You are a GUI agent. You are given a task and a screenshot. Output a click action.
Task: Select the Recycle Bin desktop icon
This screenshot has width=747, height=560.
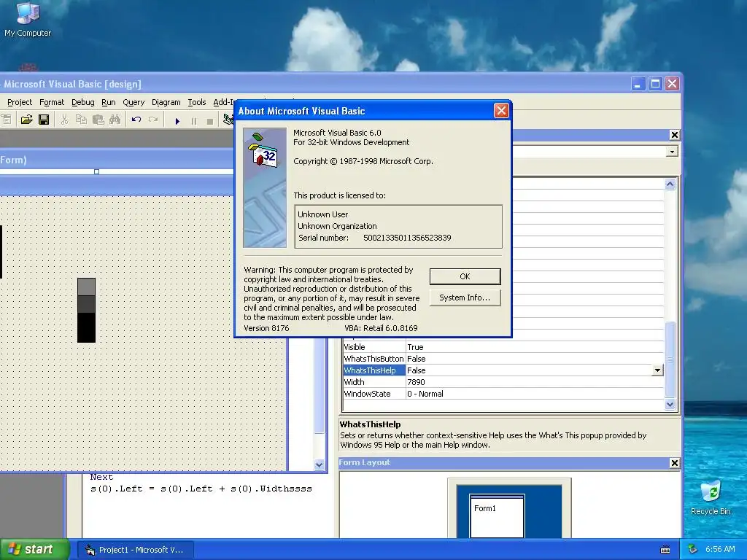tap(711, 498)
